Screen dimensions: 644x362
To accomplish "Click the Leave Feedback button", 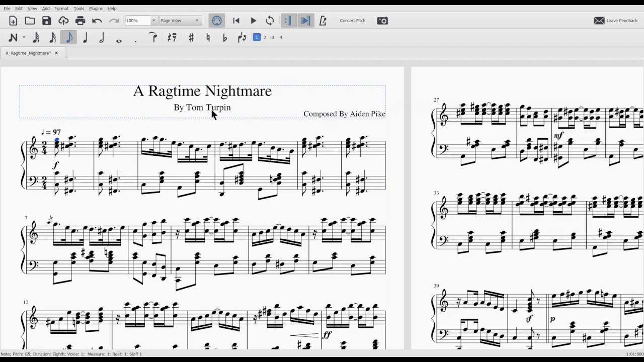I will coord(616,21).
